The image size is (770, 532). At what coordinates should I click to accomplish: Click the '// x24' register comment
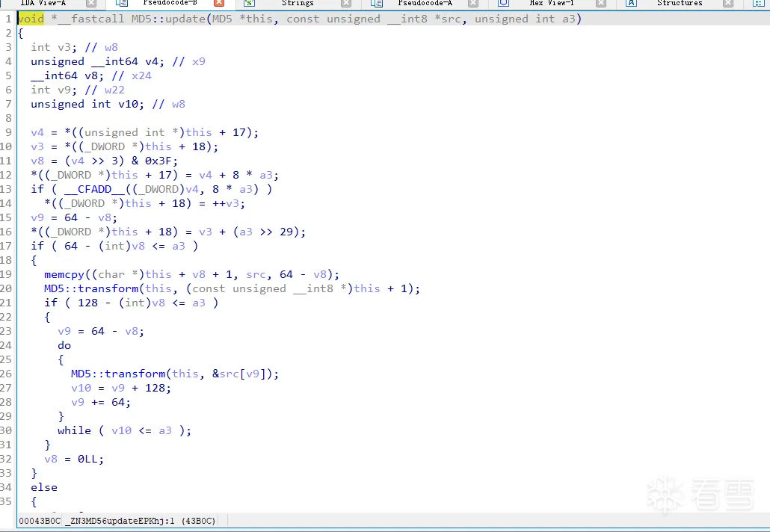(x=132, y=75)
